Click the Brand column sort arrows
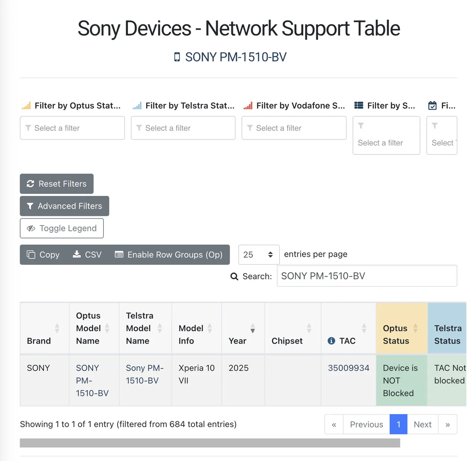This screenshot has height=461, width=476. [x=57, y=328]
